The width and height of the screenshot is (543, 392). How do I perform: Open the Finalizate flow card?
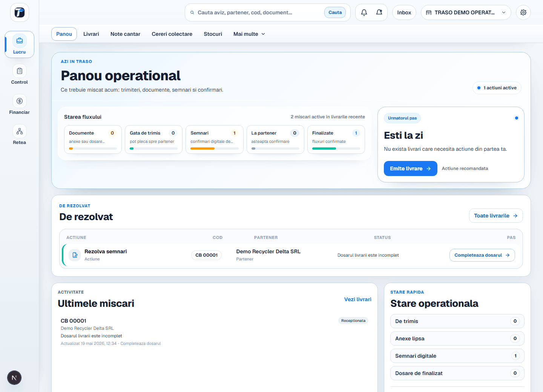[x=336, y=139]
